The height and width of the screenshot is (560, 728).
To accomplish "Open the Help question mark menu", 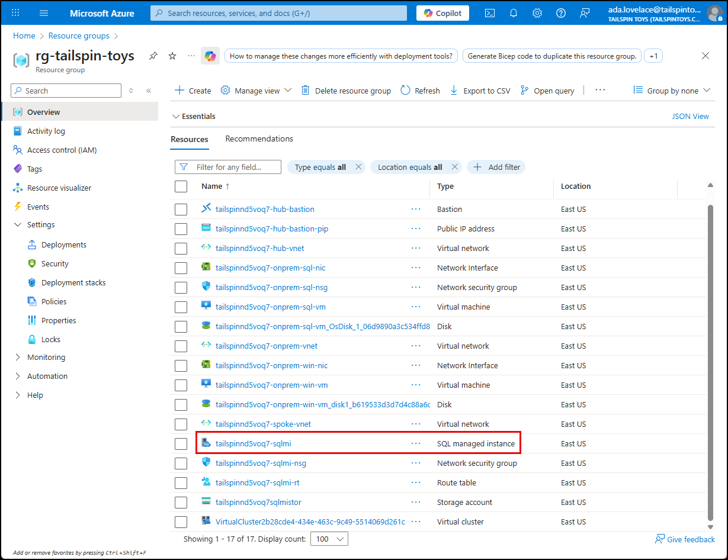I will [560, 12].
